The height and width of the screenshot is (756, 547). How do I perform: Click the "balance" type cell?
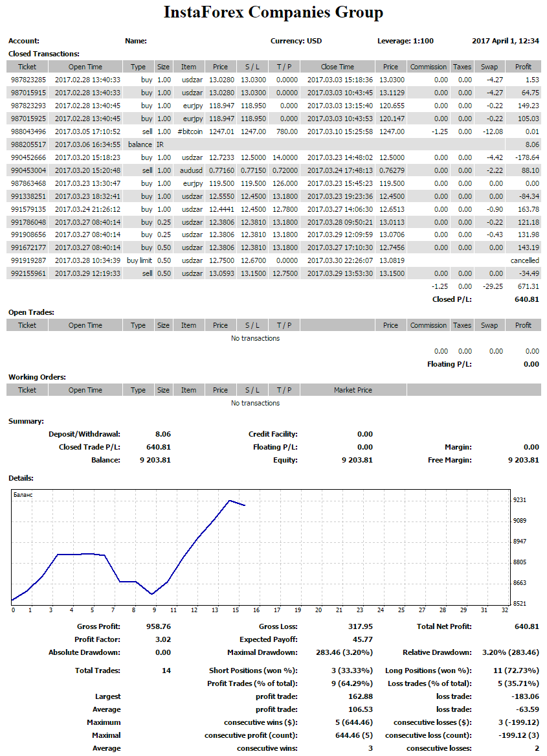pyautogui.click(x=140, y=144)
